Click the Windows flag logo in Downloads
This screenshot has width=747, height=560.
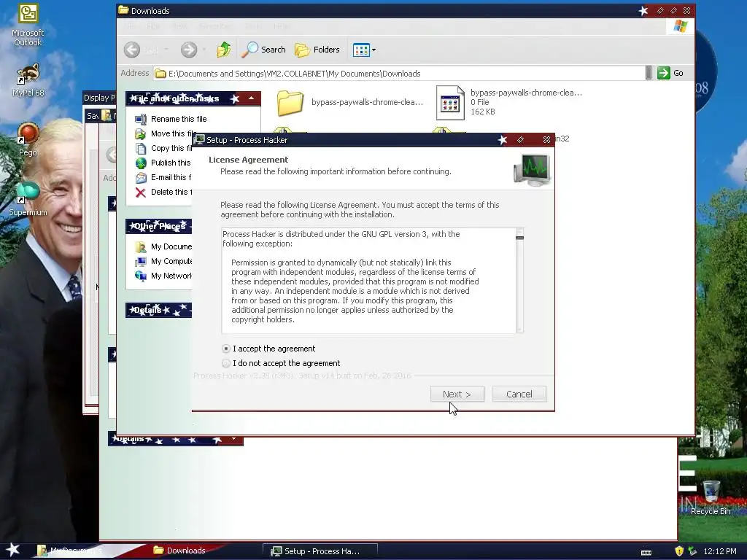tap(681, 26)
